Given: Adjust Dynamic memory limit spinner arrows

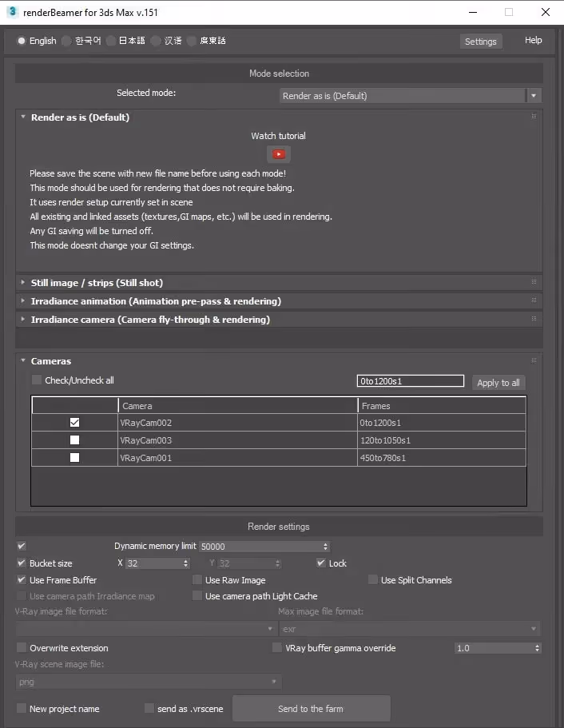Looking at the screenshot, I should (325, 547).
